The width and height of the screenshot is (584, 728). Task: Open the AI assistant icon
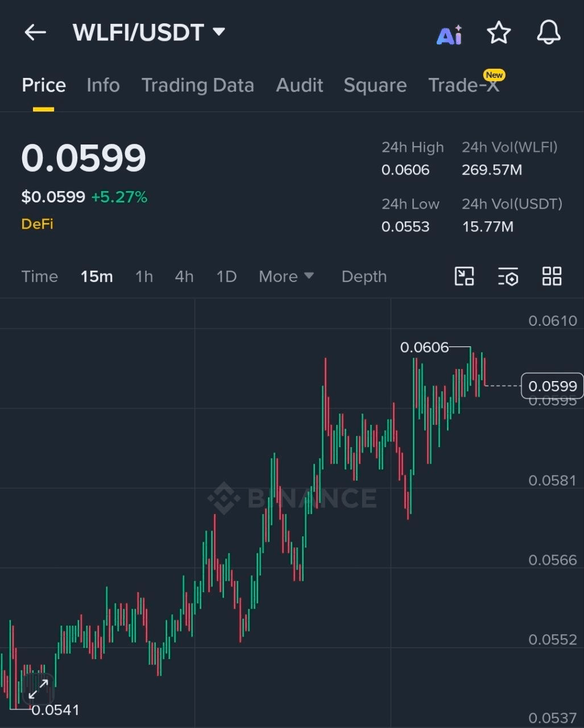[449, 34]
